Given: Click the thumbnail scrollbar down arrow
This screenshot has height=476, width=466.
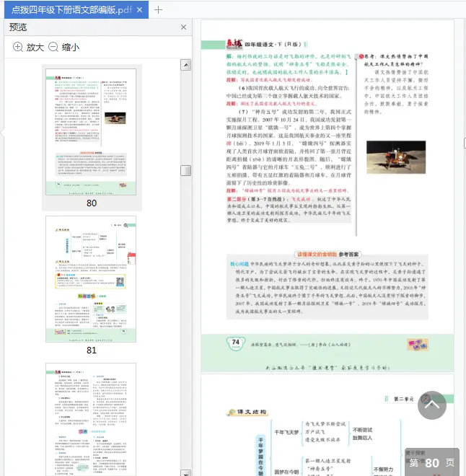Looking at the screenshot, I should click(x=186, y=473).
